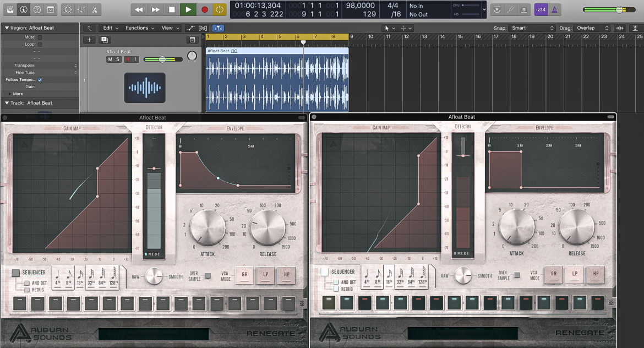Click the HP button in the right Renegate plugin
The image size is (644, 348).
(x=596, y=274)
